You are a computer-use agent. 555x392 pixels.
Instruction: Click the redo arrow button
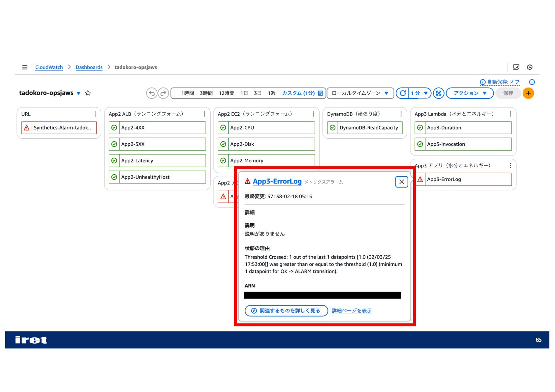[x=163, y=93]
